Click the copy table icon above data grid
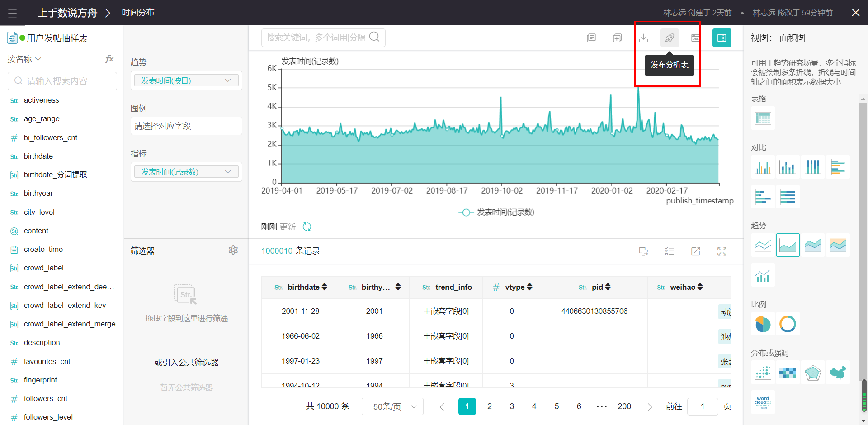Viewport: 868px width, 425px height. tap(644, 251)
